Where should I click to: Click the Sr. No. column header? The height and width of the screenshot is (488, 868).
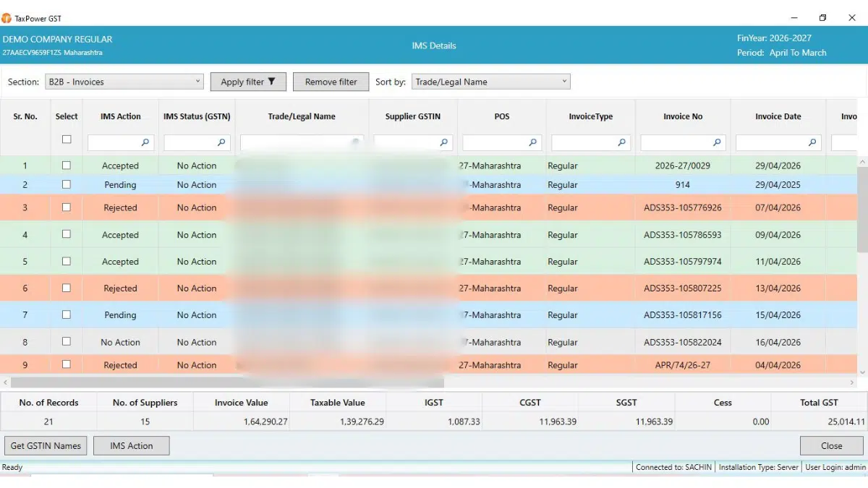click(25, 116)
